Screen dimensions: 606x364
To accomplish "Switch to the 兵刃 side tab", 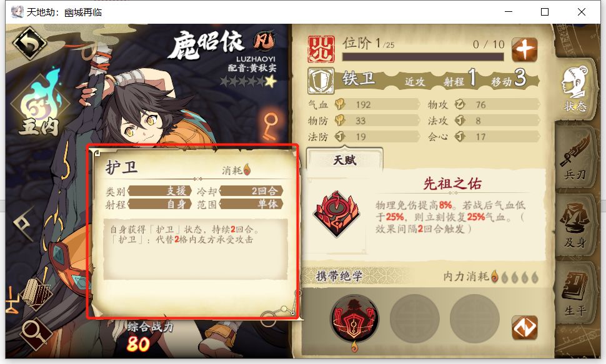I will [x=575, y=158].
